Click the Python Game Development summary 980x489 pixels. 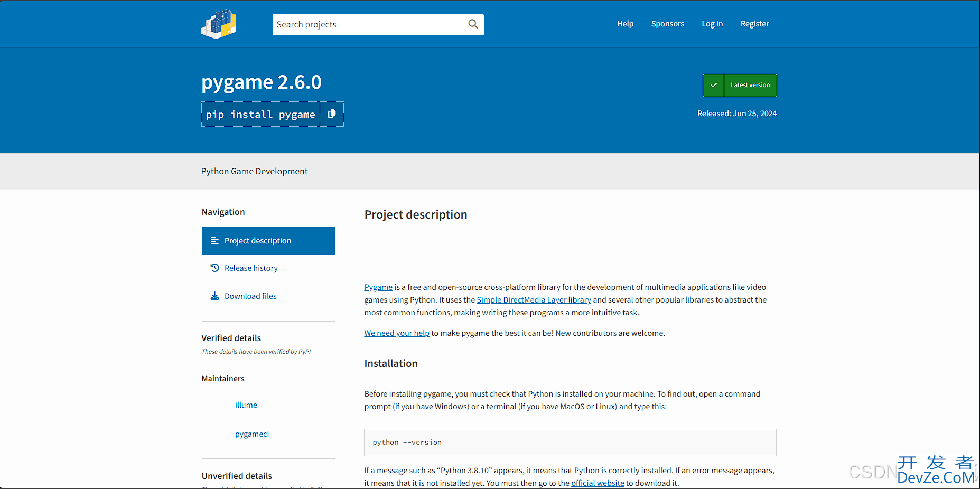point(254,171)
